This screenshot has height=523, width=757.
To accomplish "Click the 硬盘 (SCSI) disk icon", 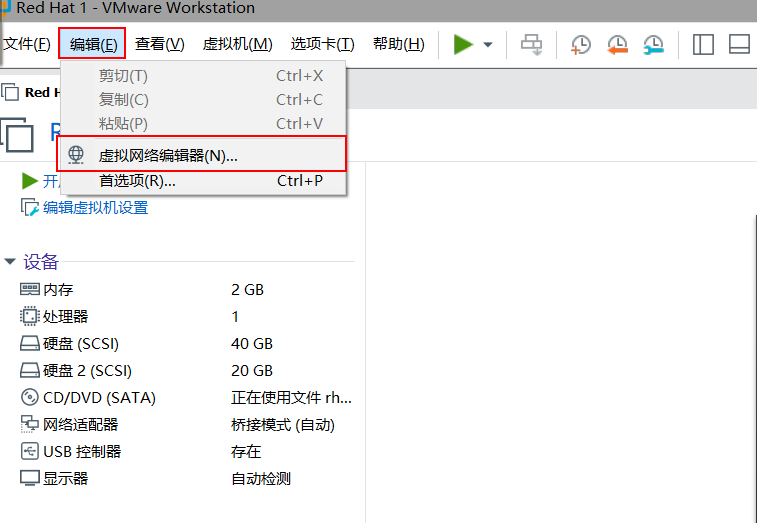I will 29,343.
